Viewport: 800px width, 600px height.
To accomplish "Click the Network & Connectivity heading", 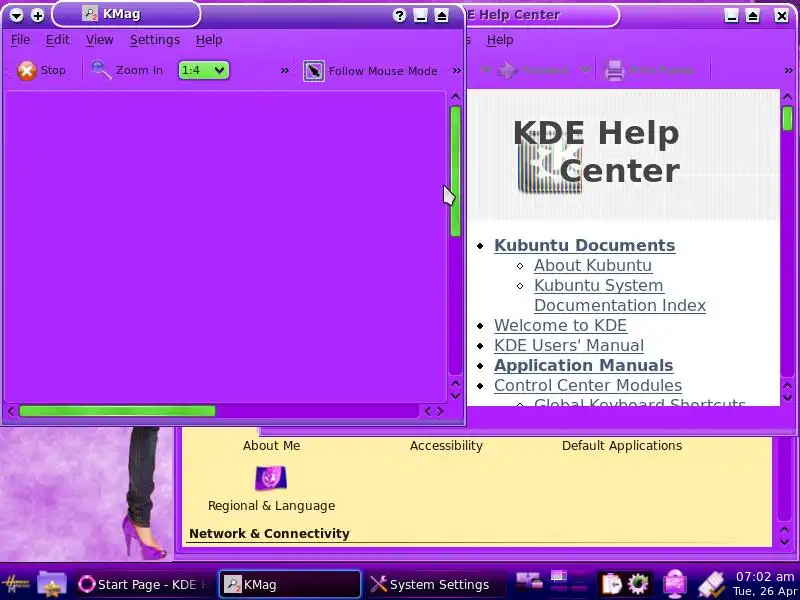I will (x=269, y=534).
